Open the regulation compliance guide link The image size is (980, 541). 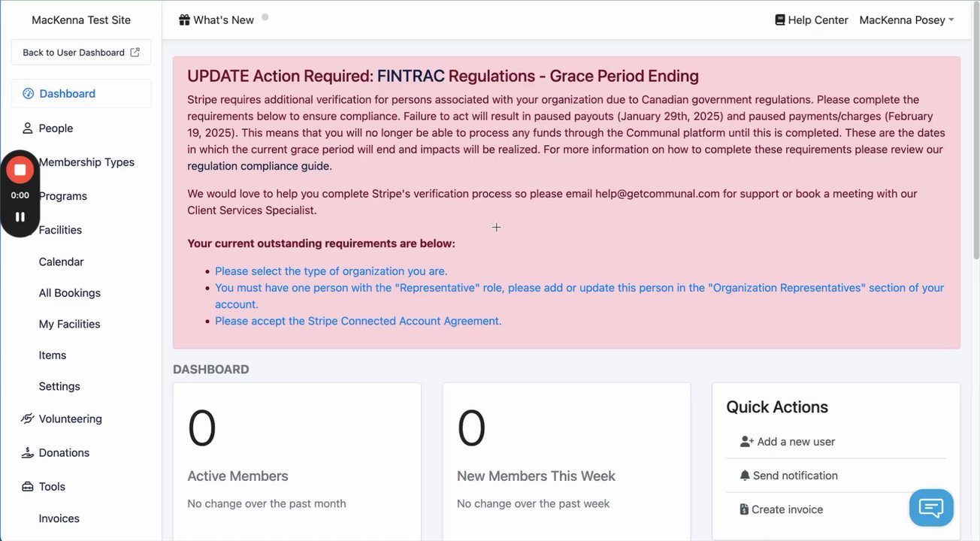pos(258,166)
